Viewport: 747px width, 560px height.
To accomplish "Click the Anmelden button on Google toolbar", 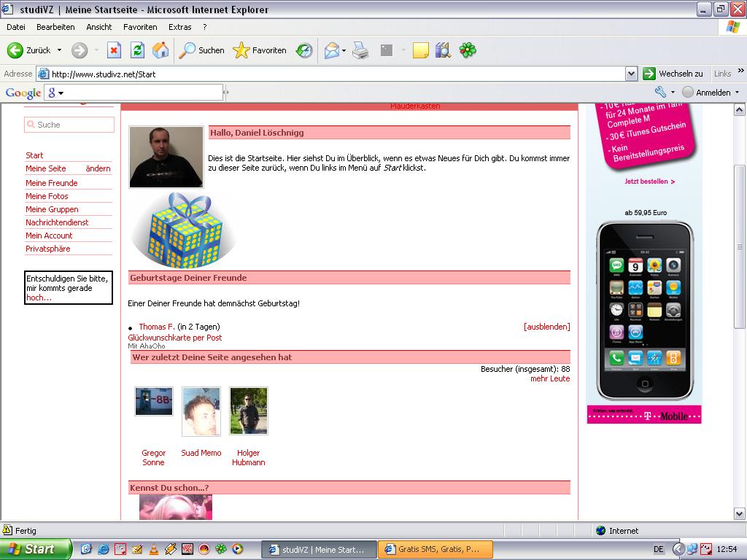I will (x=707, y=93).
